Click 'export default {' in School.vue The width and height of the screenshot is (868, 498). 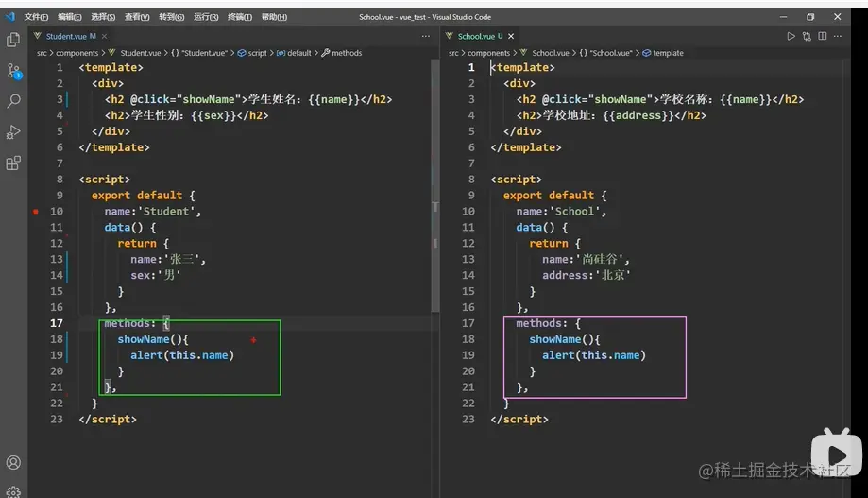(x=554, y=196)
